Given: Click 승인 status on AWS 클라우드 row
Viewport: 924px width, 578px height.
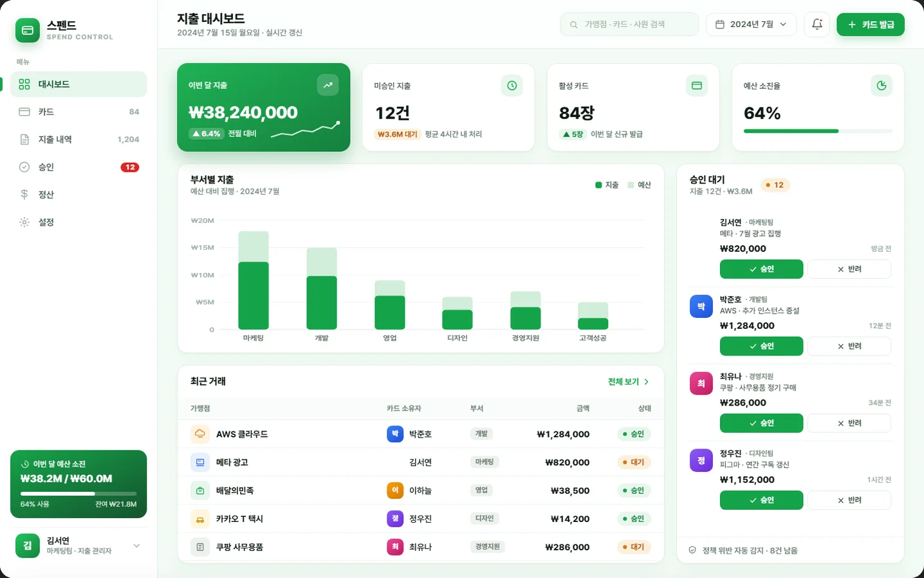Looking at the screenshot, I should point(634,434).
